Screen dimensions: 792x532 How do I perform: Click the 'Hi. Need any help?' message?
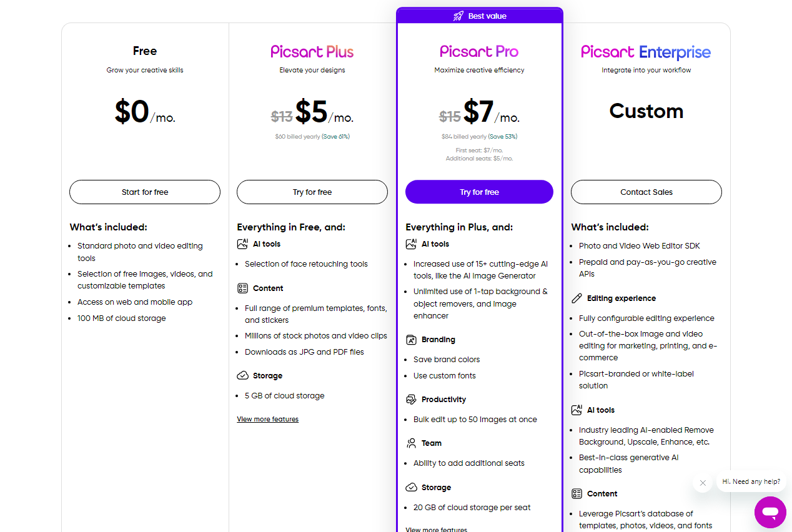click(x=751, y=481)
